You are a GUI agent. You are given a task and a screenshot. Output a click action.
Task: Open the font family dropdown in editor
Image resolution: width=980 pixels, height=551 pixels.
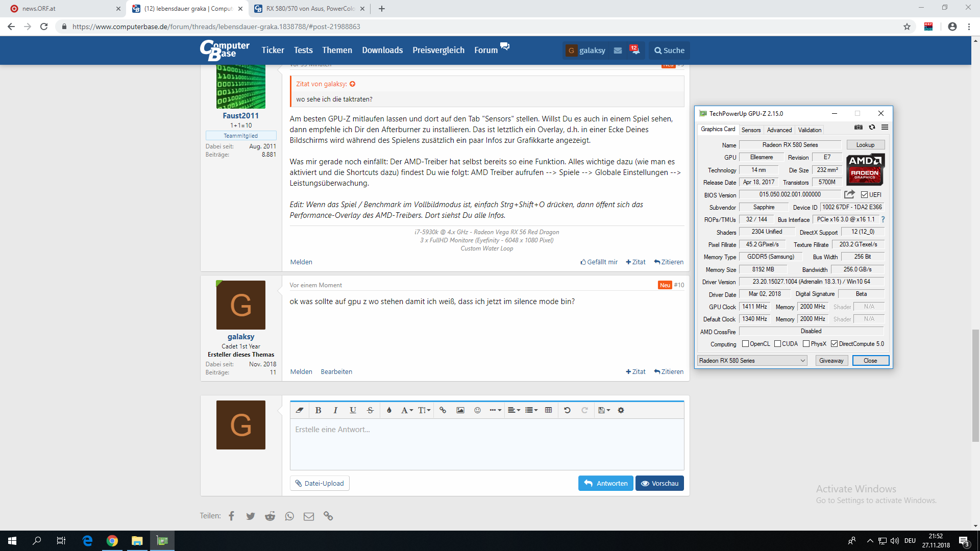407,410
